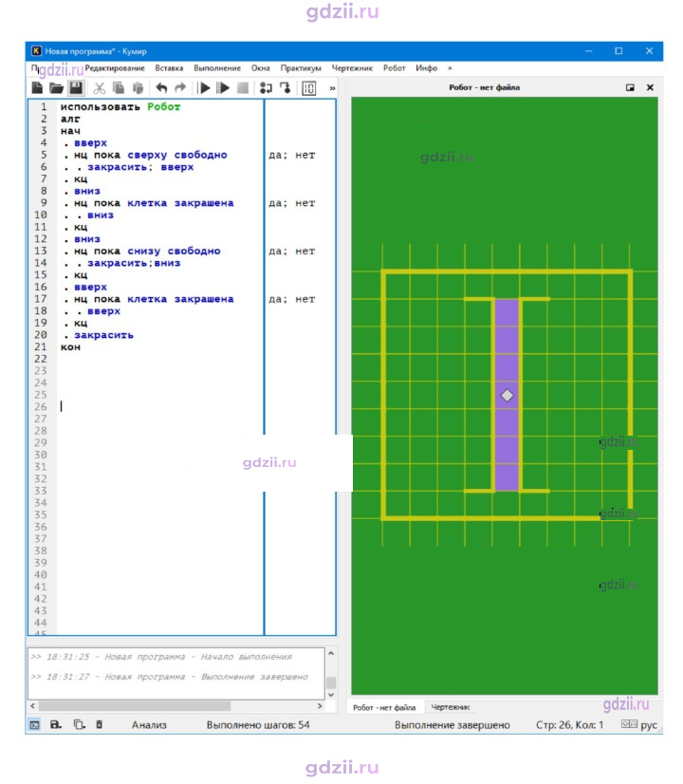Toggle the variables view icon
The height and width of the screenshot is (784, 683).
tap(309, 88)
